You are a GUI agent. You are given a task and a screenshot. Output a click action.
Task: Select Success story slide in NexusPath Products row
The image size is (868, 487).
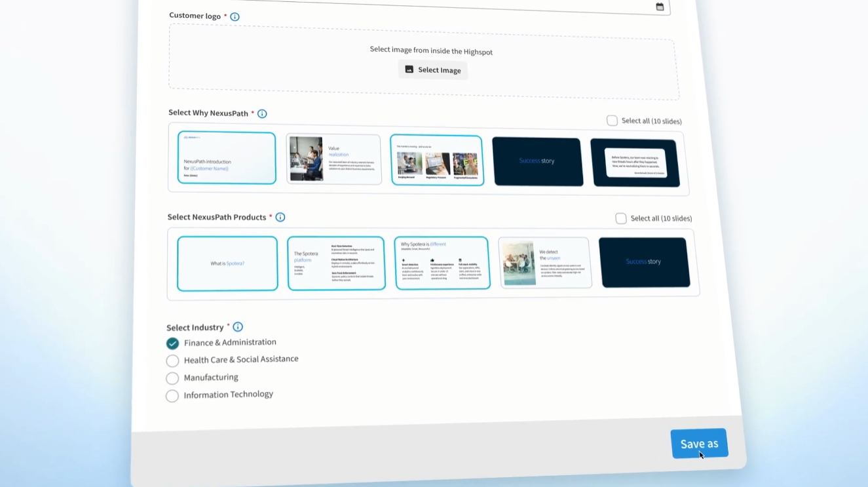pos(645,262)
